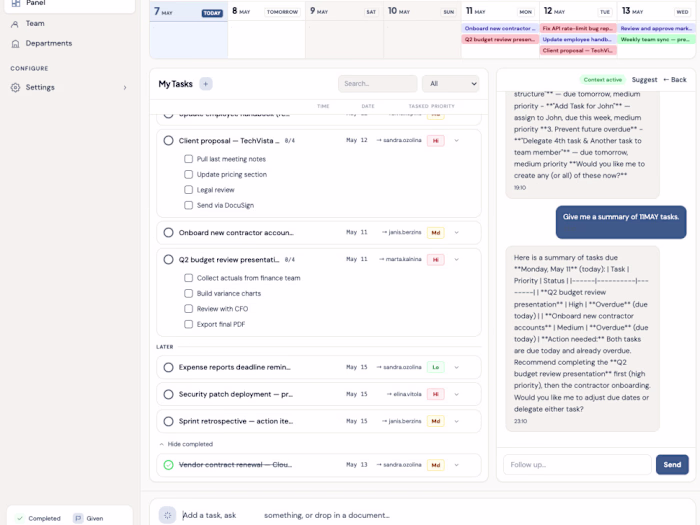
Task: Expand the Sprint retrospective task chevron
Action: tap(456, 421)
